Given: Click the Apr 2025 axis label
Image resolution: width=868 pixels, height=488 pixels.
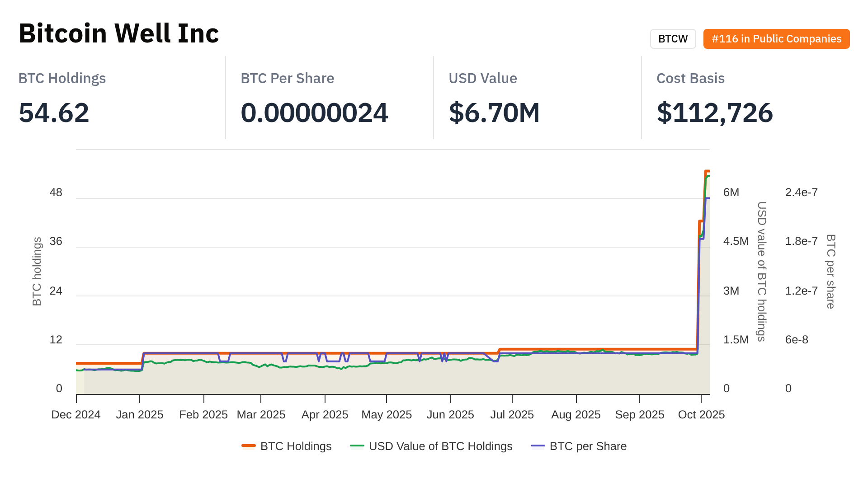Looking at the screenshot, I should click(325, 415).
